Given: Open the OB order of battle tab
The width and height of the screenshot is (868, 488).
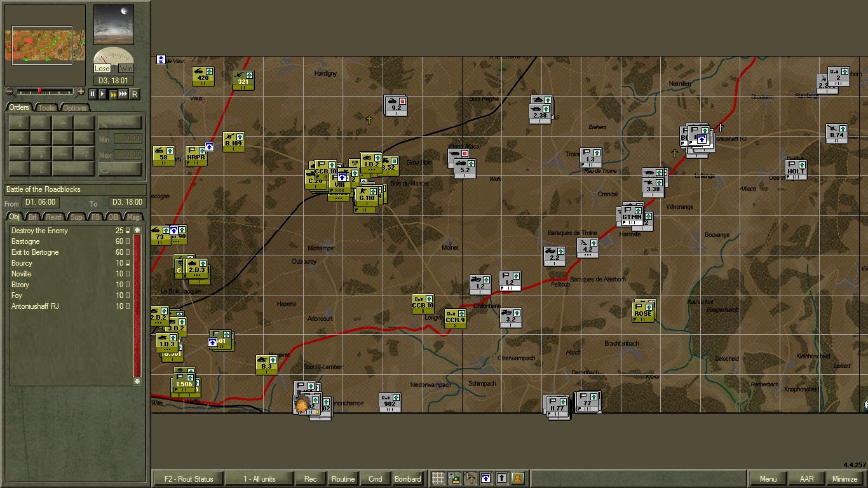Looking at the screenshot, I should (x=114, y=217).
